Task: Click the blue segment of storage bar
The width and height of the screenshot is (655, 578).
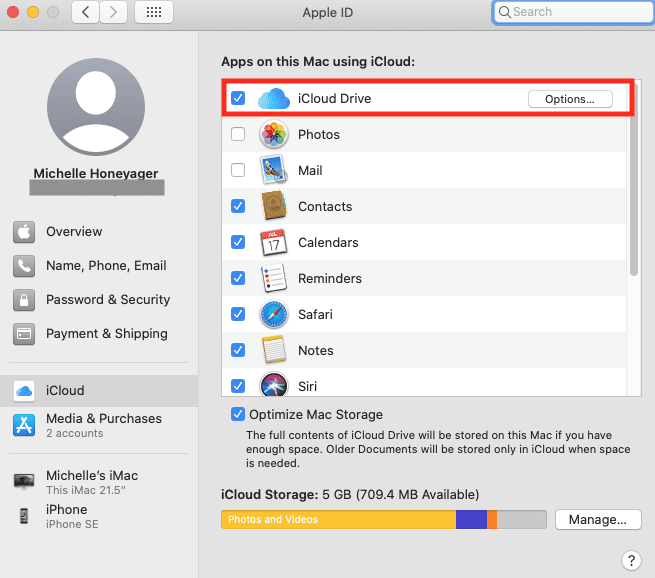Action: coord(471,520)
